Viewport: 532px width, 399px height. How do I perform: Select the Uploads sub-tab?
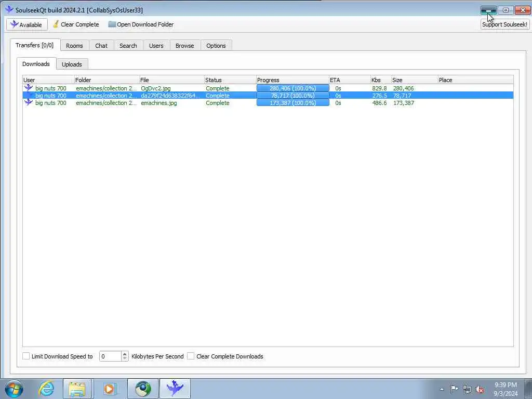pos(72,64)
